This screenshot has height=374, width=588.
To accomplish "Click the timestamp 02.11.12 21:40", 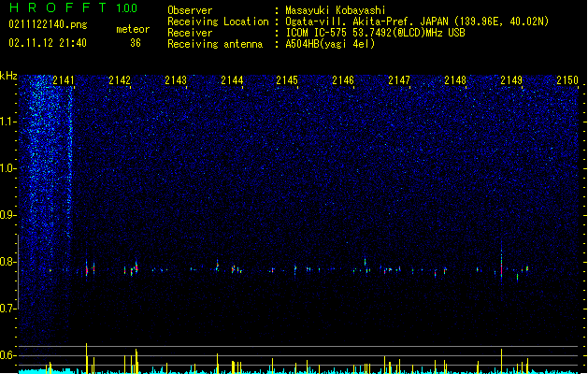I will 48,43.
